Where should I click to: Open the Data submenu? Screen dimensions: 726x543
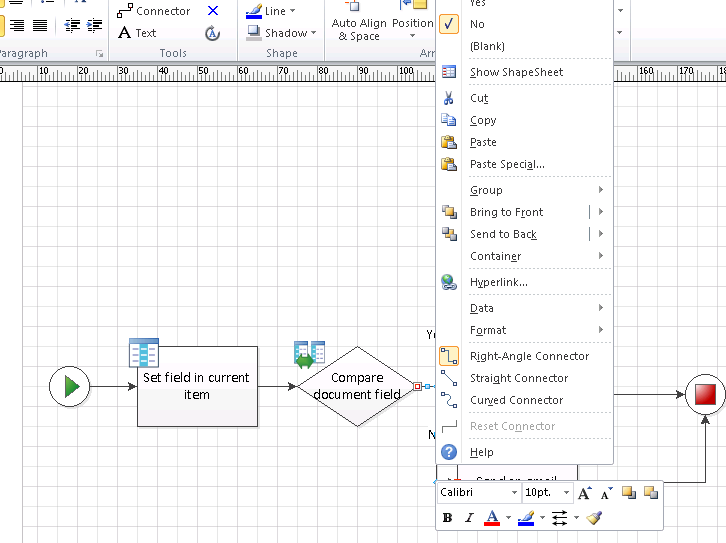(x=525, y=308)
